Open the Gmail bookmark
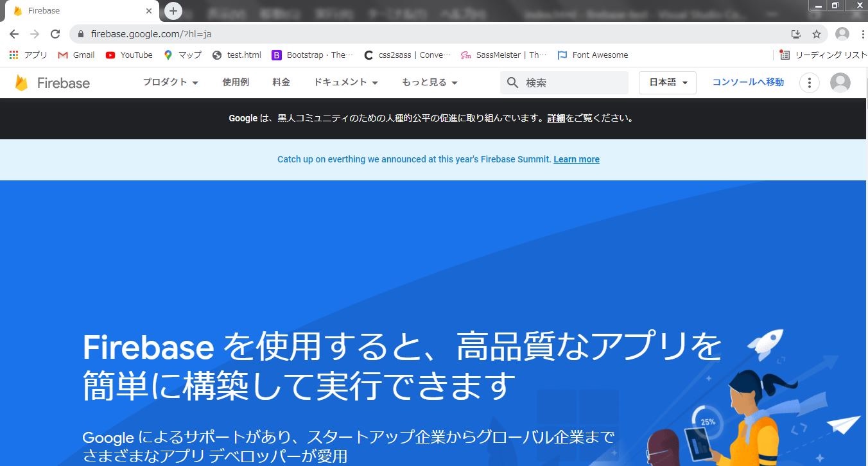Image resolution: width=868 pixels, height=466 pixels. point(76,55)
